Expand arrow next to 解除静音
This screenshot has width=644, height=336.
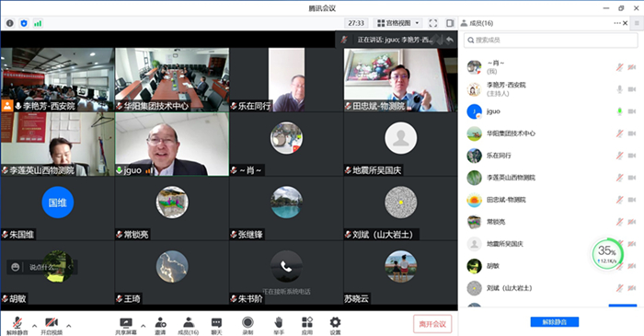point(35,326)
